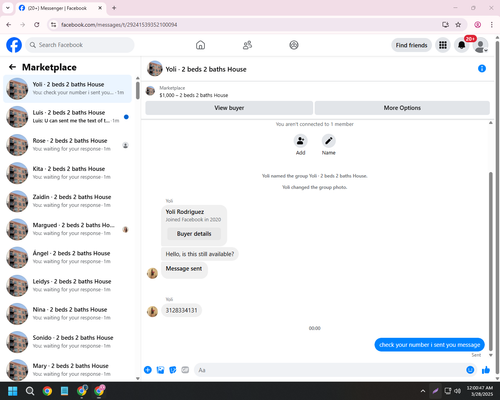Click the Buyer details button

point(194,234)
